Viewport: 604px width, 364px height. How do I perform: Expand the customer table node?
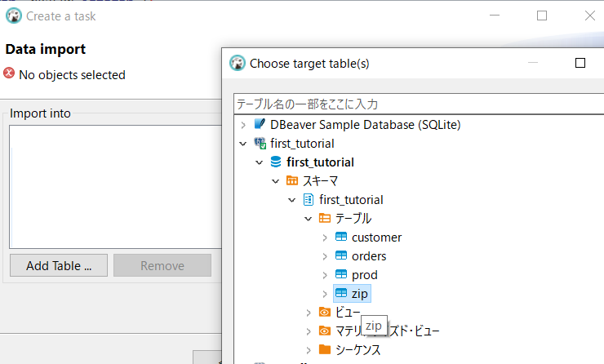click(325, 237)
